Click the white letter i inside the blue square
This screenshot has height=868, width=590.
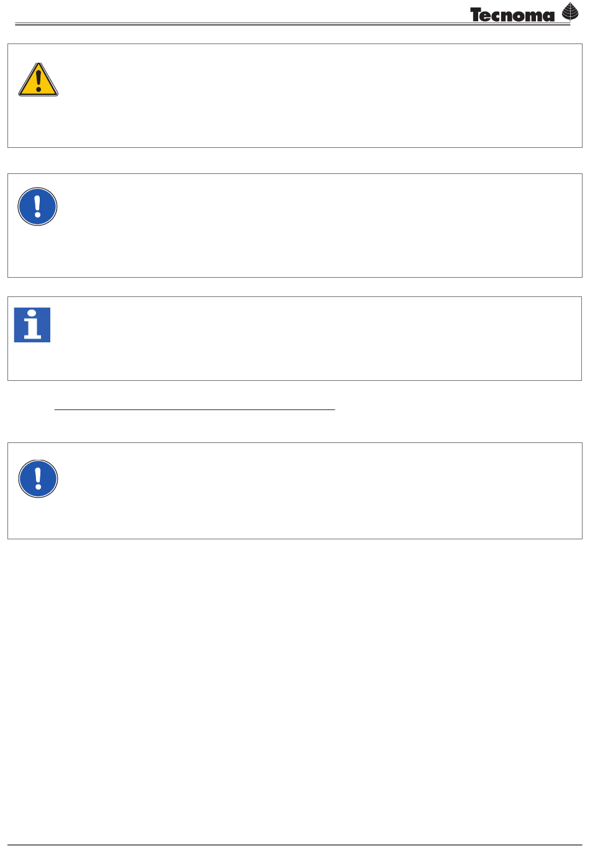32,326
